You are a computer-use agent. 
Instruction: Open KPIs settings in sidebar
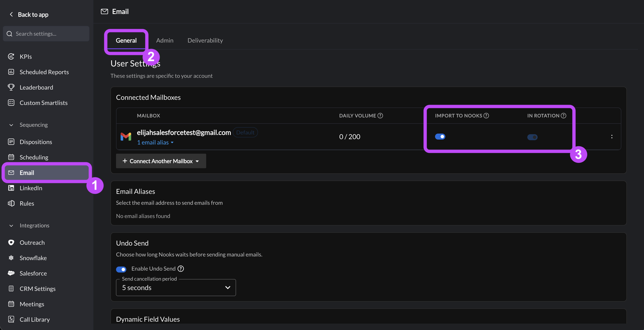[25, 57]
